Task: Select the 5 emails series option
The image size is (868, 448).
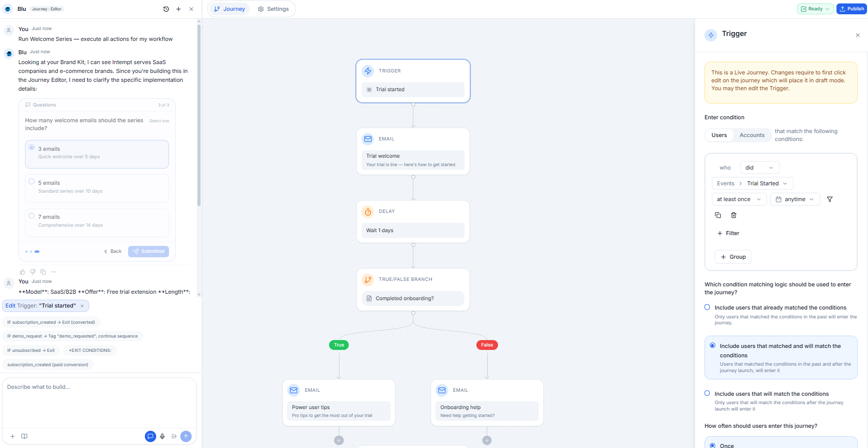Action: point(97,188)
